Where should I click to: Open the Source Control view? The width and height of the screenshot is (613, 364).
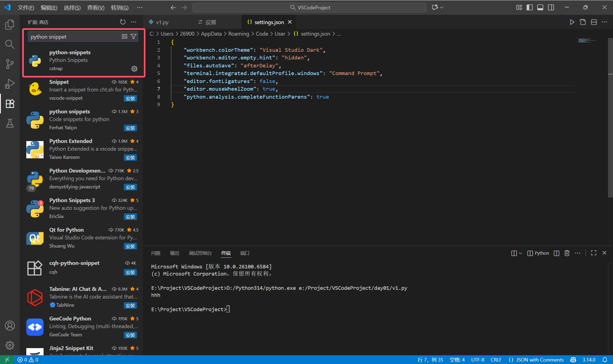coord(10,64)
